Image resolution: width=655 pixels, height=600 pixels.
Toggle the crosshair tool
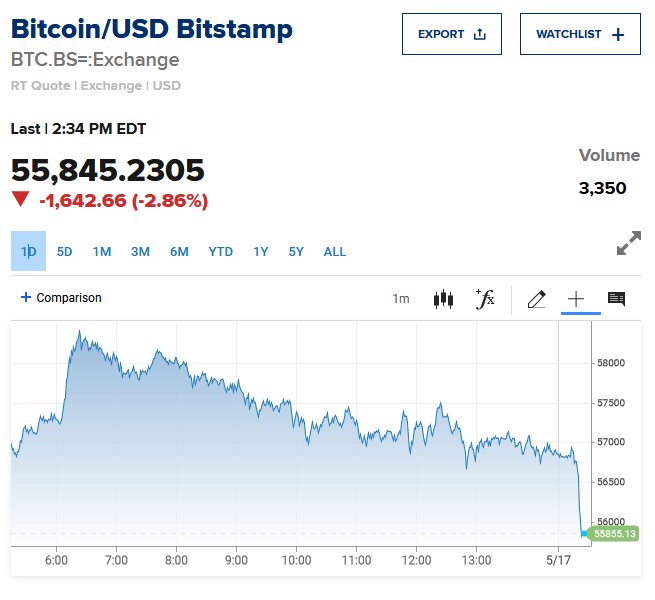(576, 299)
